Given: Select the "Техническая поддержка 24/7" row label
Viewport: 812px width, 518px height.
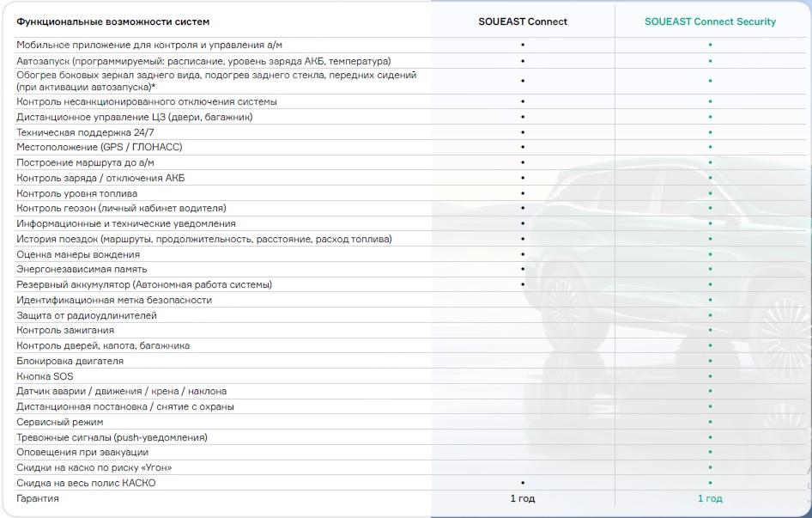Looking at the screenshot, I should point(86,133).
